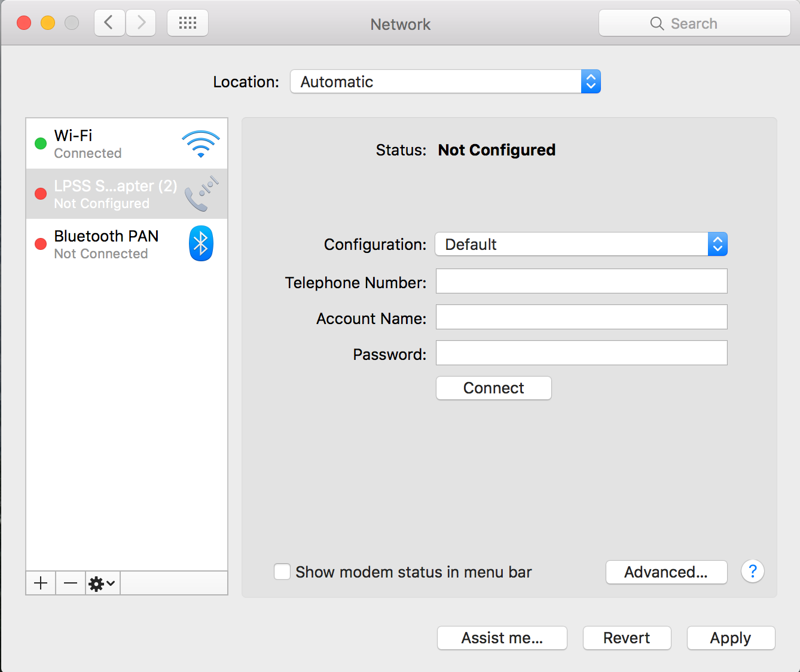Select the Bluetooth PAN icon
Image resolution: width=800 pixels, height=672 pixels.
201,243
